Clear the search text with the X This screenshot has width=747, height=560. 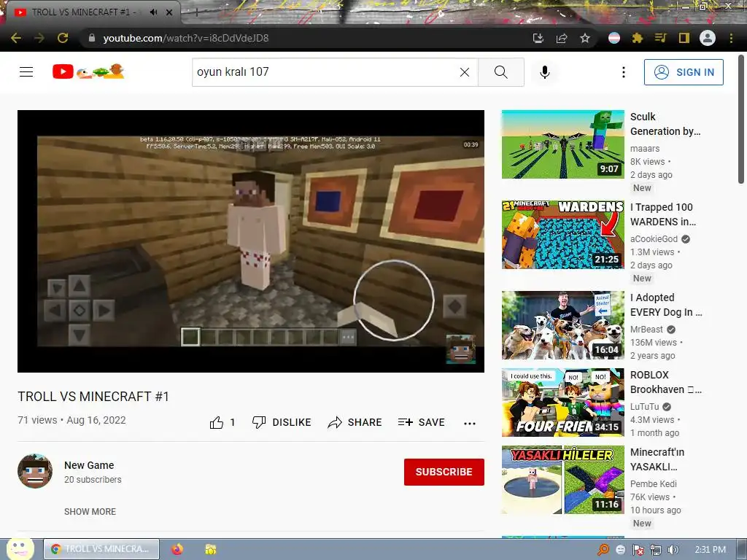465,72
